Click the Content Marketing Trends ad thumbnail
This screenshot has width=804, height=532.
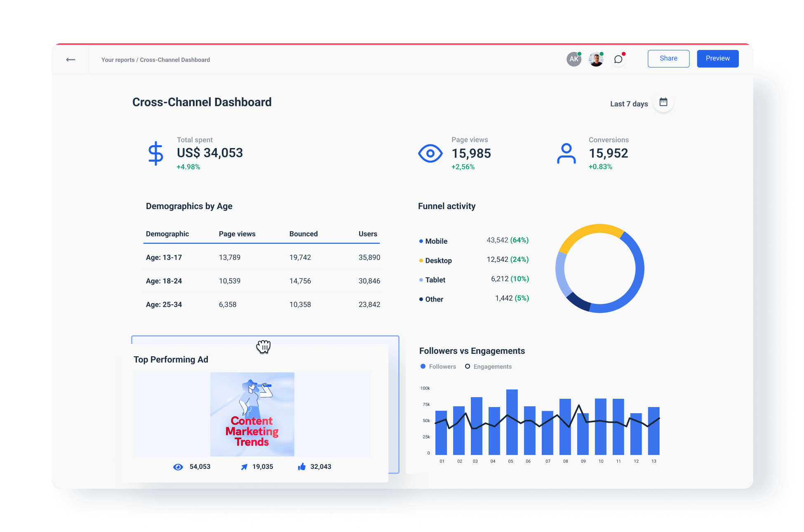tap(252, 414)
